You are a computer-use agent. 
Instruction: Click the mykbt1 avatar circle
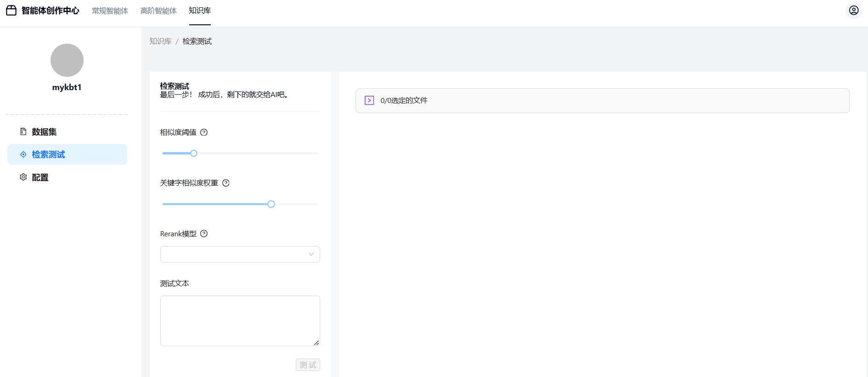tap(67, 60)
